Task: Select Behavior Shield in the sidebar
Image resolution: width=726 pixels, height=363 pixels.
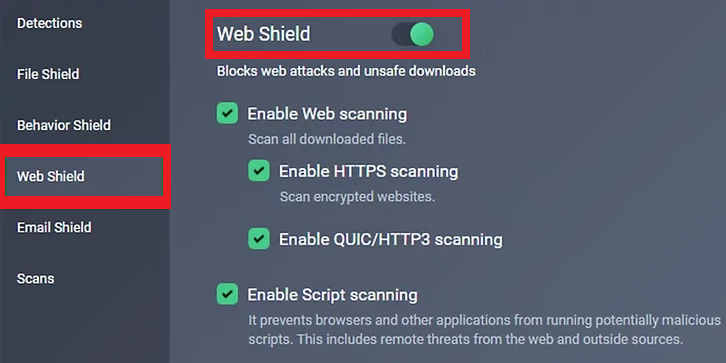Action: [64, 125]
